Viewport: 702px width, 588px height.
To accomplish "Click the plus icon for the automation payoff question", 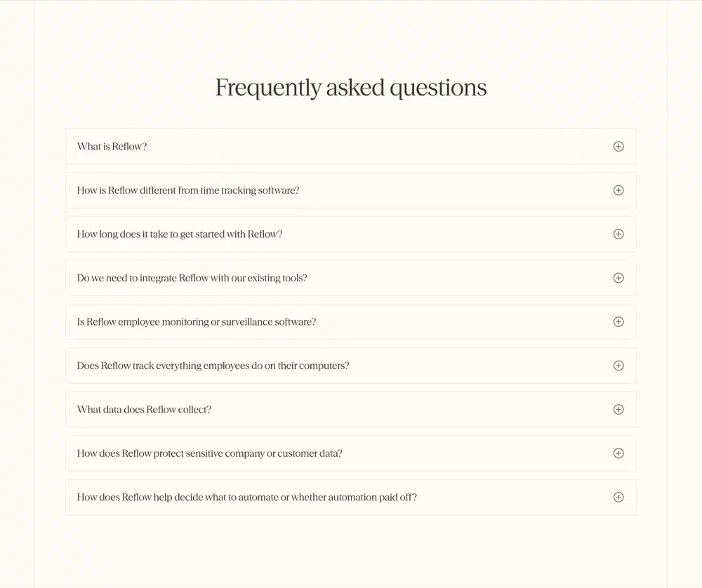I will [618, 497].
